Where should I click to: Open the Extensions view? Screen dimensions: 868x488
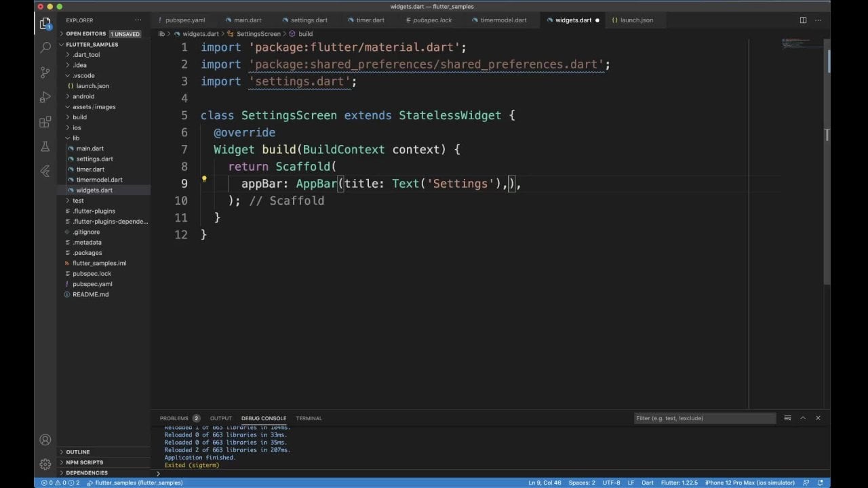tap(45, 122)
